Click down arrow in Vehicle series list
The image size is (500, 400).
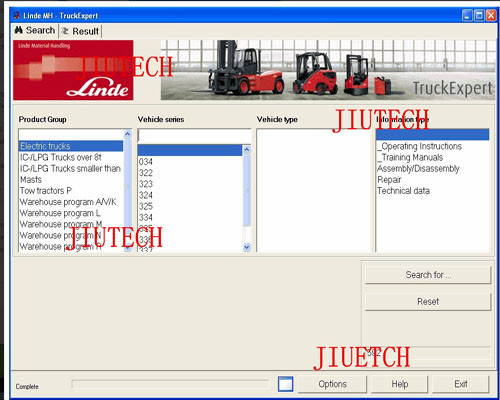pyautogui.click(x=247, y=247)
